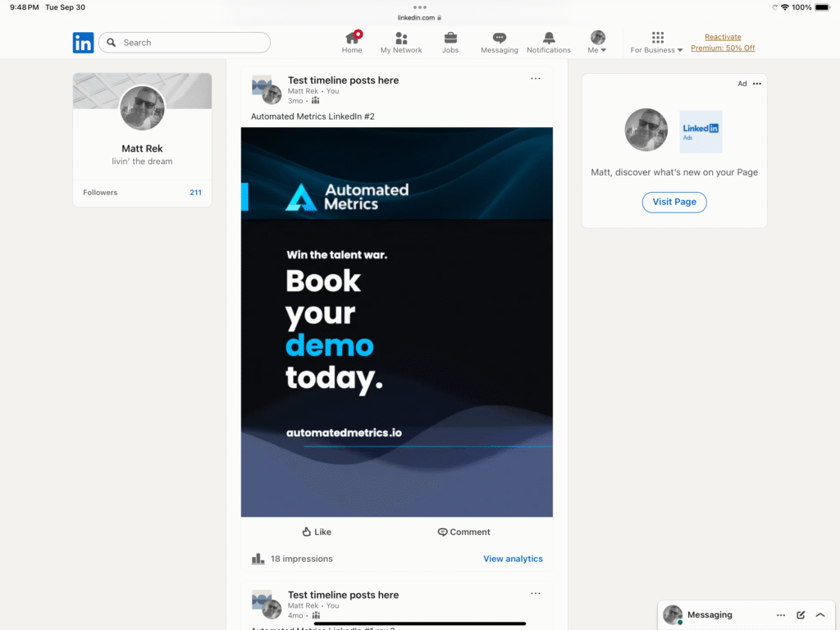The image size is (840, 630).
Task: Open options menu on Automated Metrics #2 post
Action: pos(535,79)
